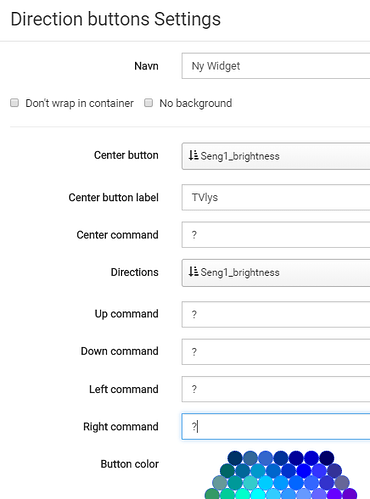Pick the dark navy color in top row
The height and width of the screenshot is (499, 370).
coord(327,458)
